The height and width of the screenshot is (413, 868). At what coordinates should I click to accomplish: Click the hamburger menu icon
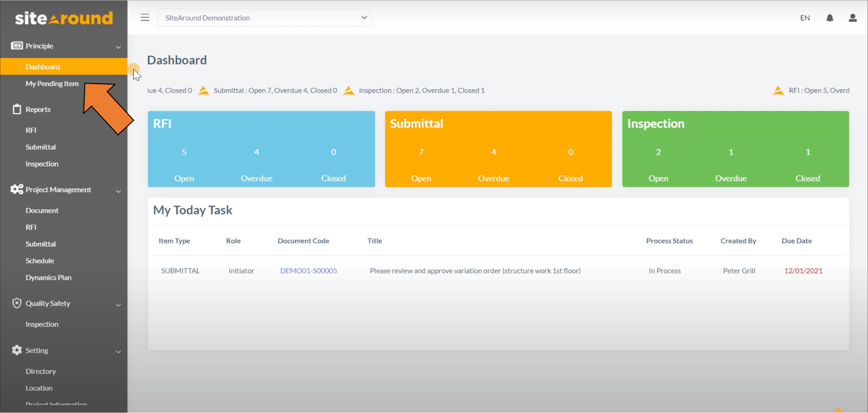coord(145,18)
